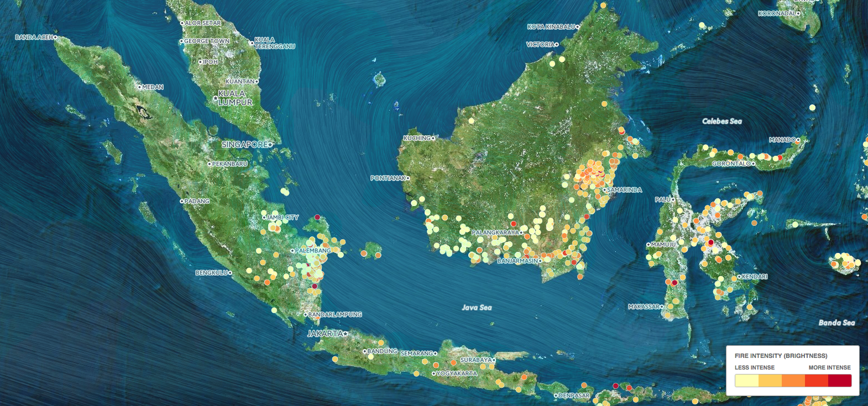Click the Palembang city label
This screenshot has width=868, height=406.
coord(313,251)
